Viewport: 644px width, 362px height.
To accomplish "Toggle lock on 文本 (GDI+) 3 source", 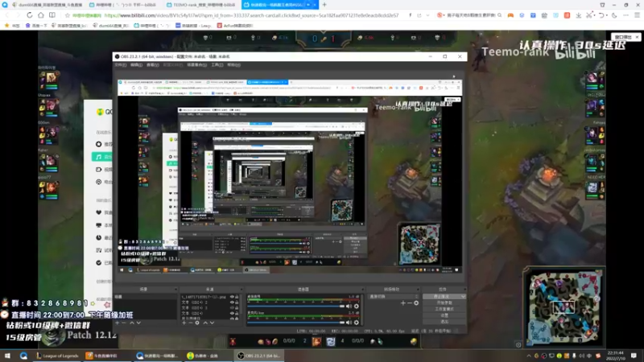I will tap(237, 308).
